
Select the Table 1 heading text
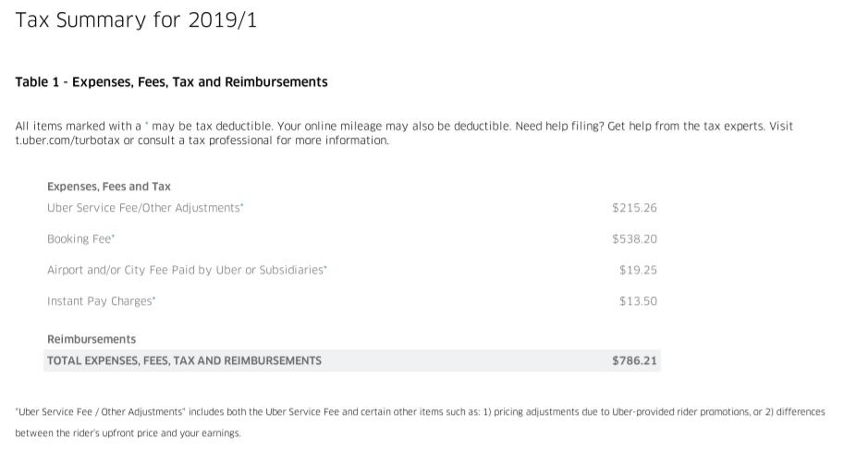tap(171, 82)
